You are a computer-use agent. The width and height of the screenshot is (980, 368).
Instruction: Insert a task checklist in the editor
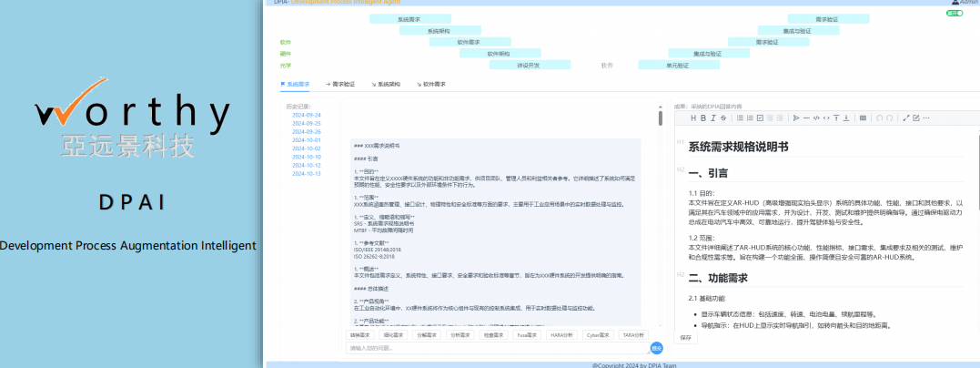coord(760,118)
